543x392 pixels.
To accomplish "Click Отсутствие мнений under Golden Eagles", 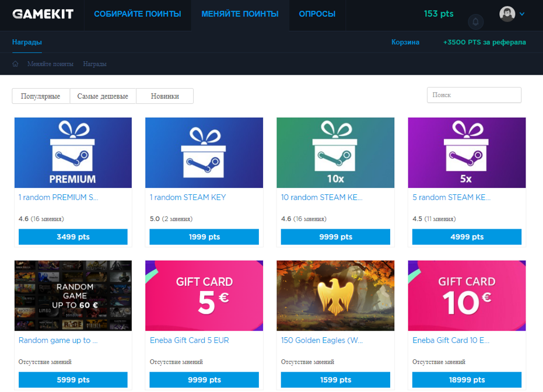I will point(307,362).
